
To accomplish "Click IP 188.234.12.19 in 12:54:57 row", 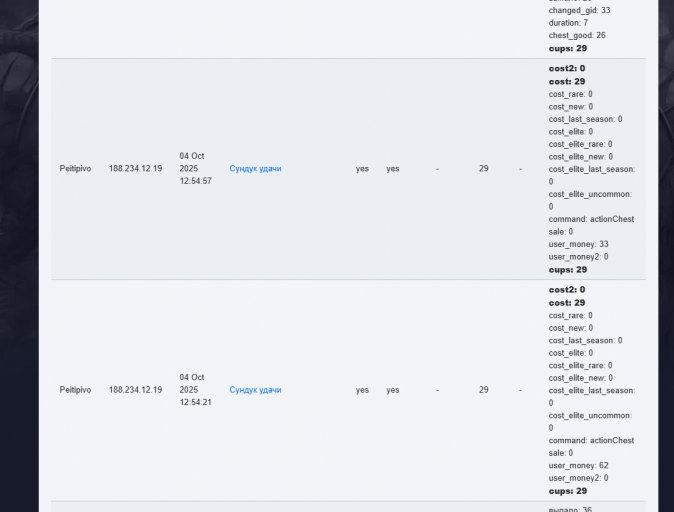I will [x=135, y=169].
